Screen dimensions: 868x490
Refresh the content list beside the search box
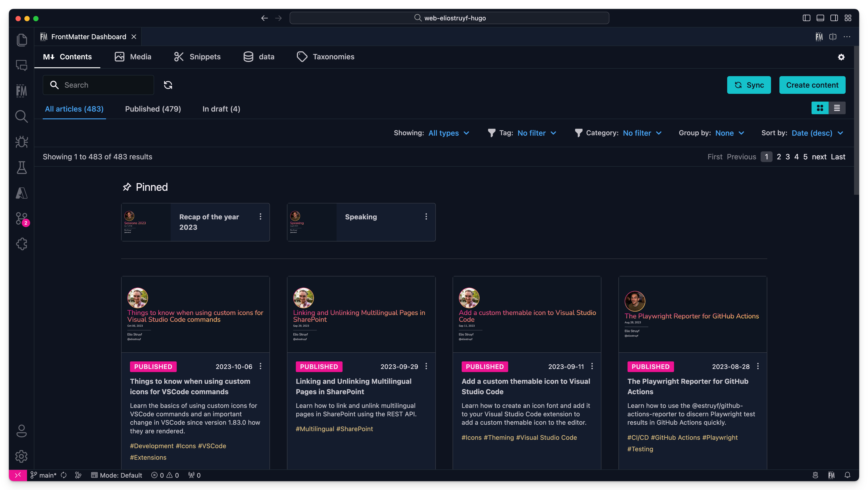pos(168,85)
